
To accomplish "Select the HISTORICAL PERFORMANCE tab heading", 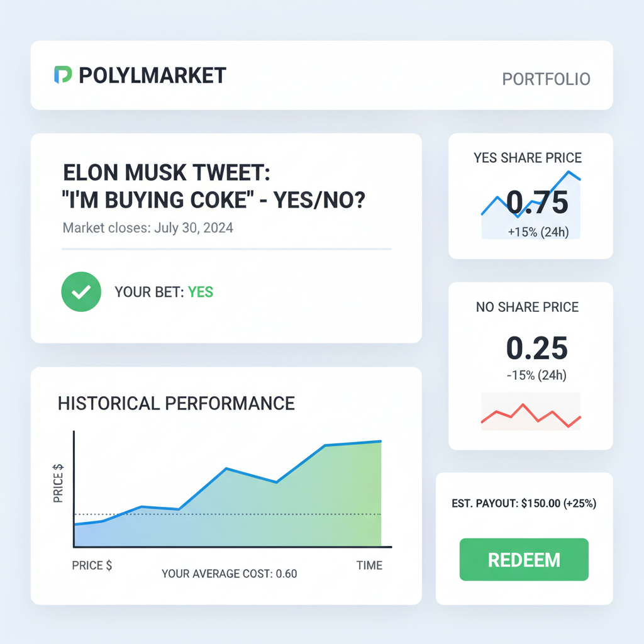I will (x=176, y=403).
